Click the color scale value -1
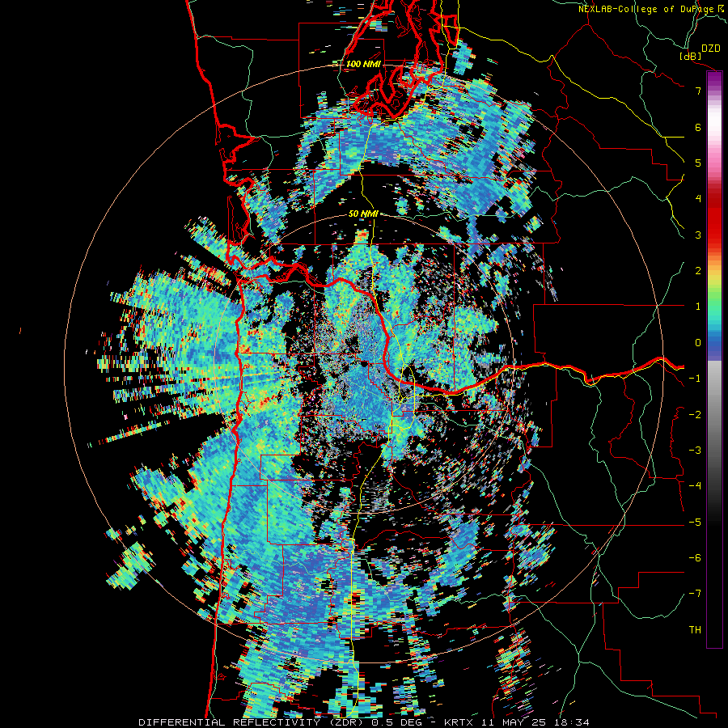The width and height of the screenshot is (728, 728). [x=695, y=379]
